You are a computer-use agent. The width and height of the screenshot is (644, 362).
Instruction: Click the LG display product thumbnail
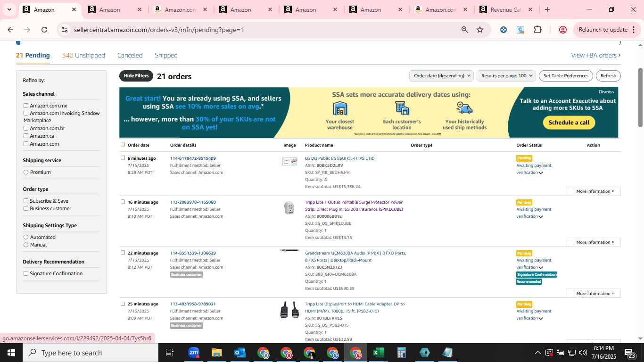[x=289, y=162]
